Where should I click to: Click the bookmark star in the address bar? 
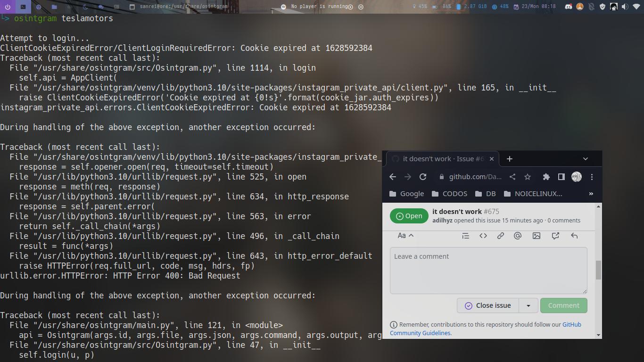coord(527,176)
